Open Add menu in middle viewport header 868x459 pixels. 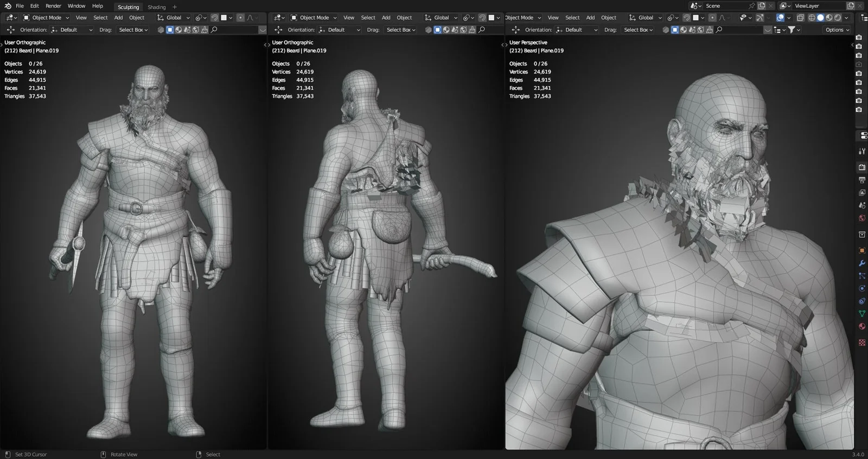coord(386,17)
